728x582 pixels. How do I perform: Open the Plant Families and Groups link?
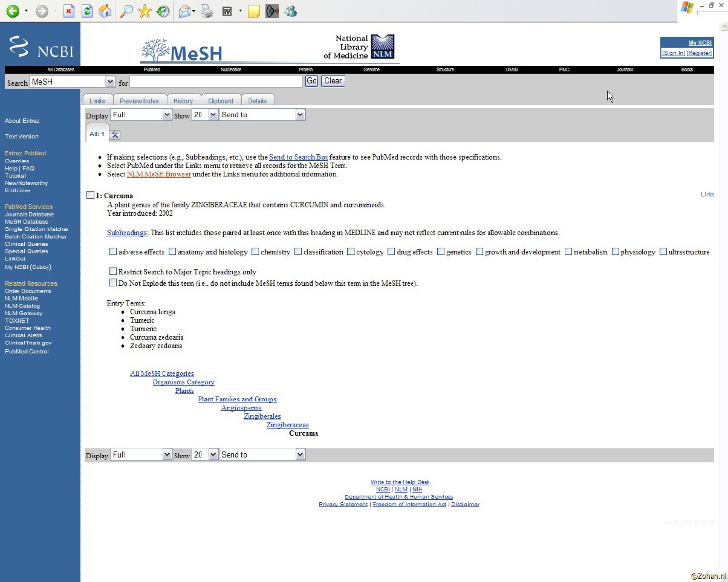pyautogui.click(x=238, y=399)
